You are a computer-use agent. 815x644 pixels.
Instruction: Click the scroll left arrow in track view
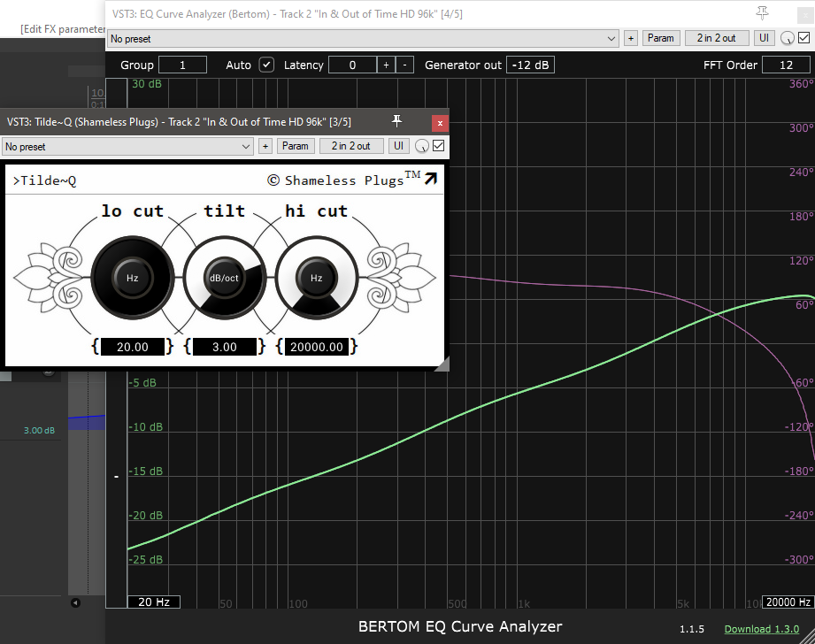75,603
